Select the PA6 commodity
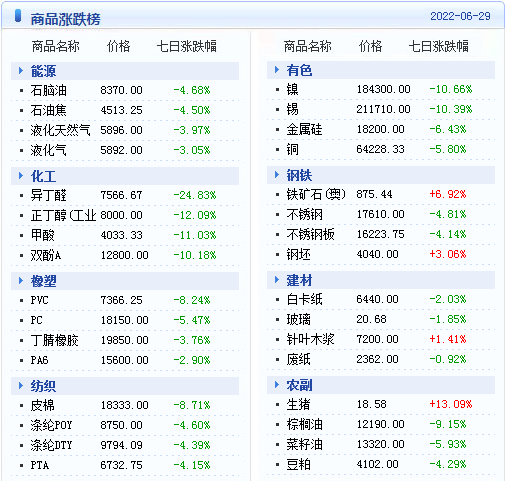Viewport: 506px width, 481px height. click(40, 360)
